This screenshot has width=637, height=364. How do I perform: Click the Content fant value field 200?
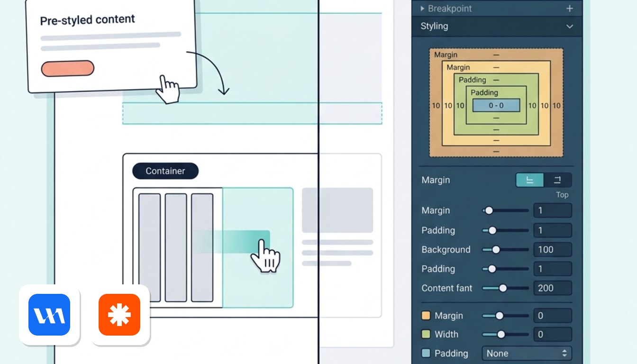[x=553, y=288]
